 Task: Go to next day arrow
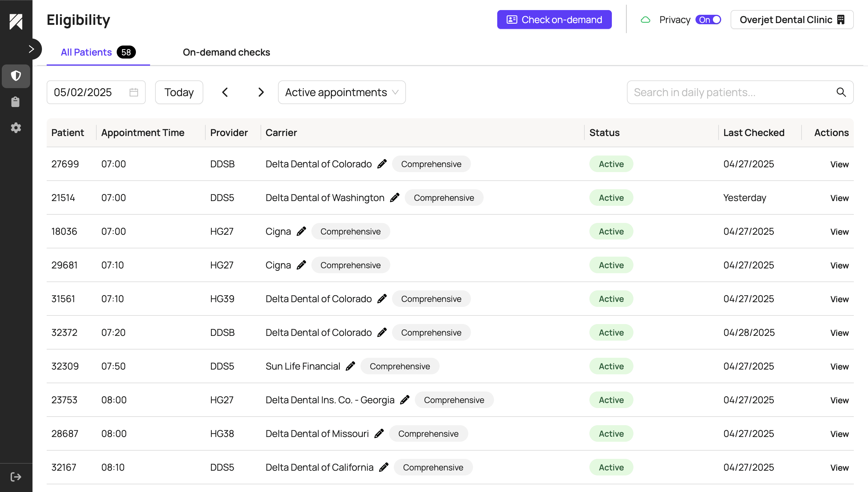point(261,92)
